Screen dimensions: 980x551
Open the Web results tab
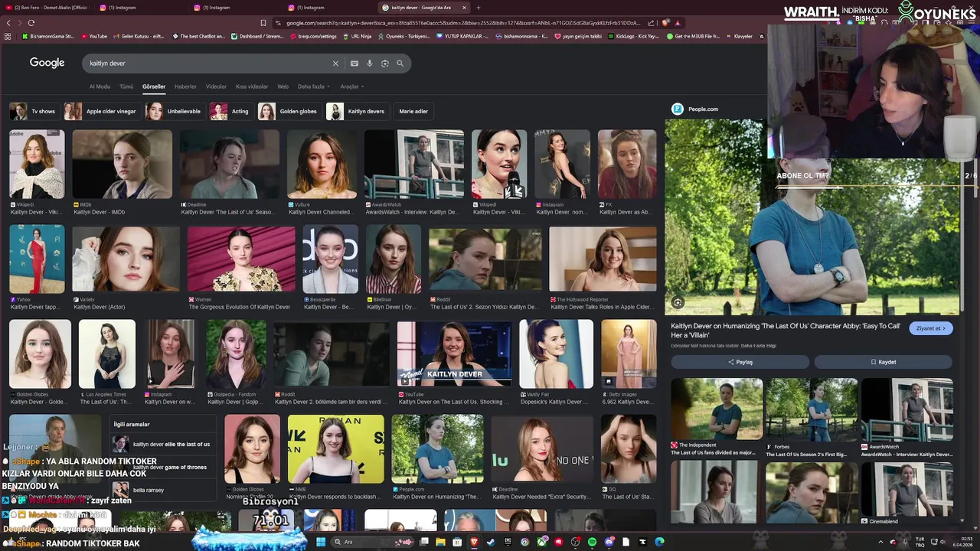coord(283,86)
